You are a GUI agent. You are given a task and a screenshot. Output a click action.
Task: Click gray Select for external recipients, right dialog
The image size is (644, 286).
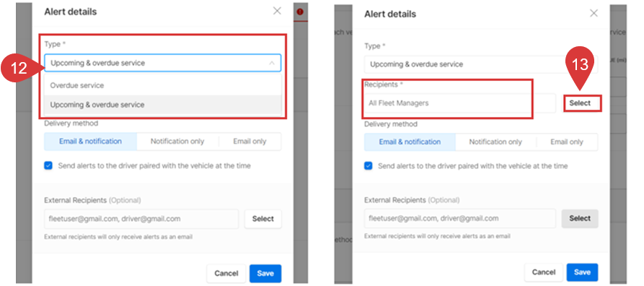(x=580, y=219)
